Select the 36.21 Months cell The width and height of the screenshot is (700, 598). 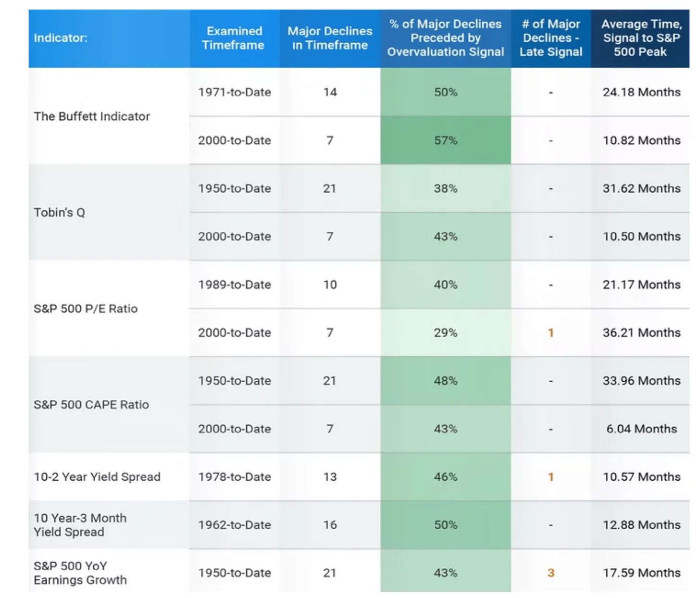(x=642, y=333)
